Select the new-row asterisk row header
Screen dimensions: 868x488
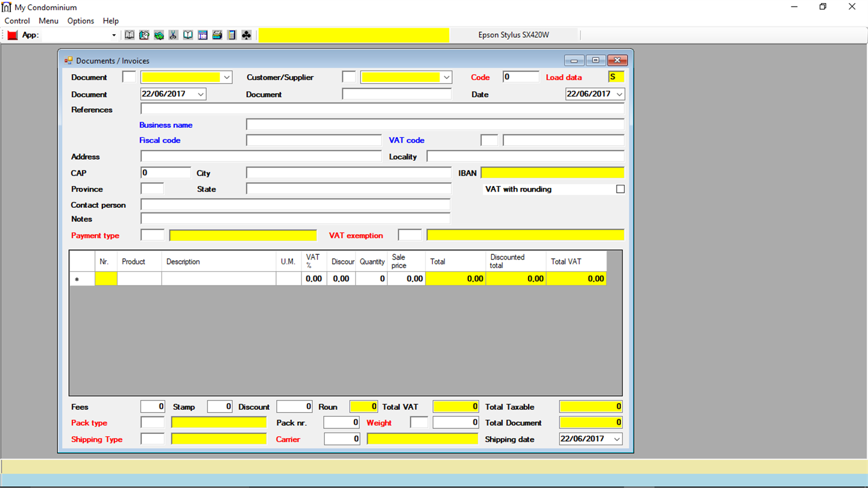coord(82,278)
